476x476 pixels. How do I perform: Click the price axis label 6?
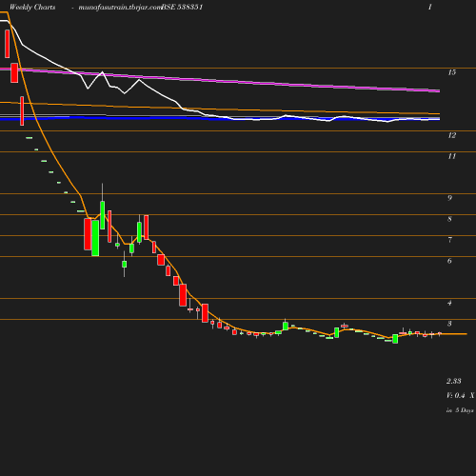coord(449,261)
